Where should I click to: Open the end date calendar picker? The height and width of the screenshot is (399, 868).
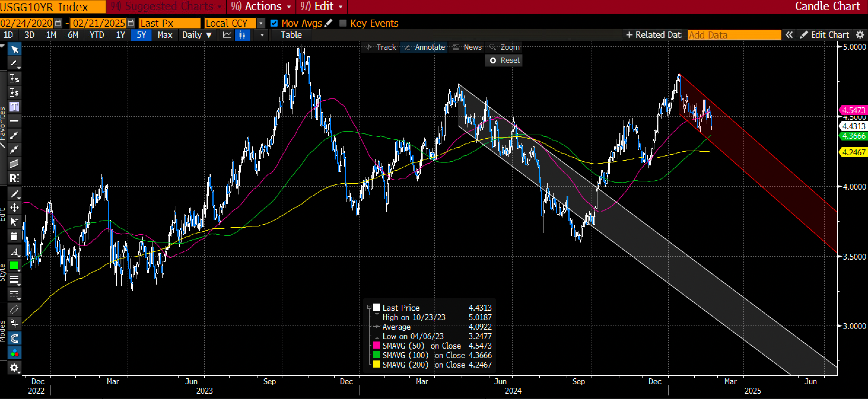point(131,23)
